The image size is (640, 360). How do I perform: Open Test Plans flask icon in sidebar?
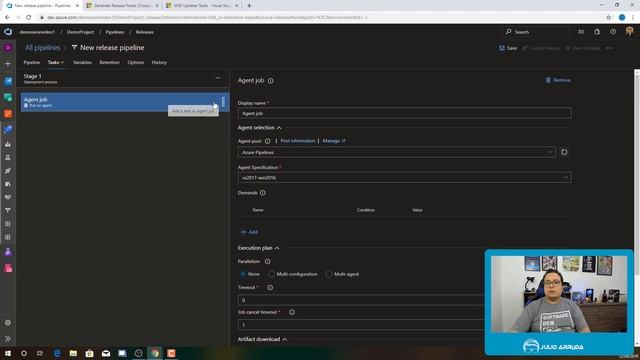[x=8, y=252]
